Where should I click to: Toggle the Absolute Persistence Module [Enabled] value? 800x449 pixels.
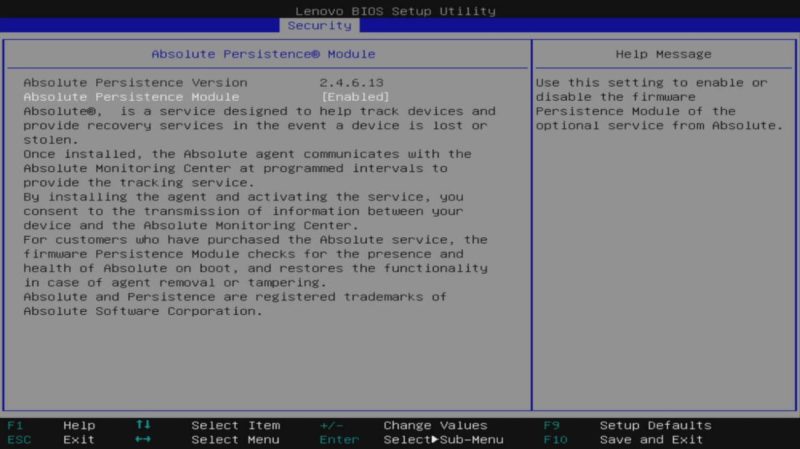point(355,97)
